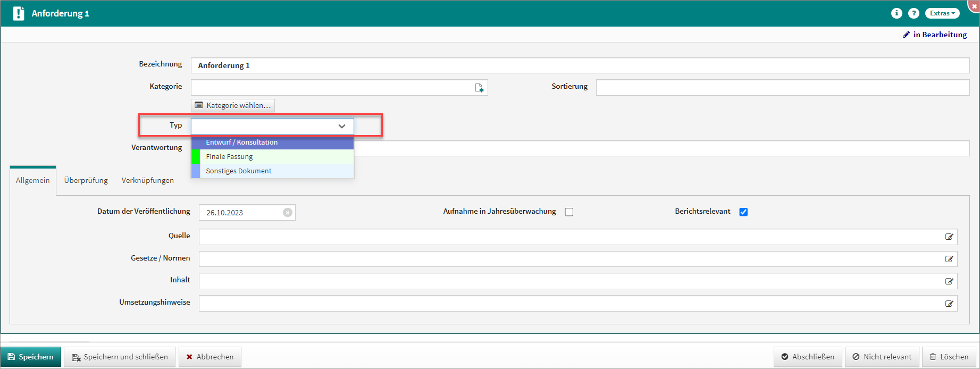Enable Aufnahme in Jahresüberwachung checkbox
Screen dimensions: 980x369
[569, 212]
